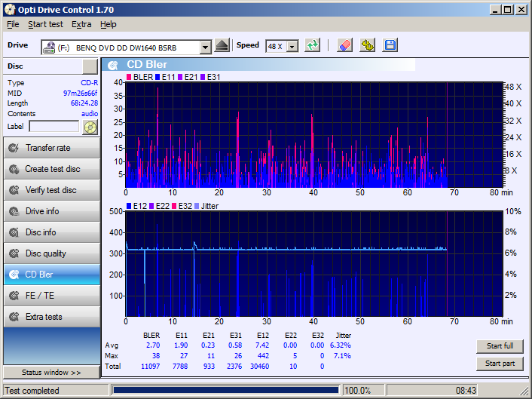
Task: Click the Jitter average 6.32%
Action: (341, 345)
